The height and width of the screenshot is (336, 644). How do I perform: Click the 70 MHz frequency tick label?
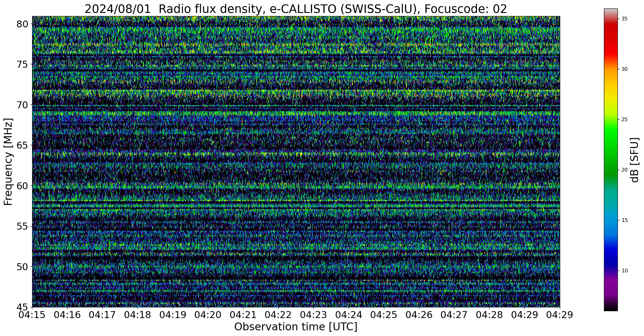point(22,105)
